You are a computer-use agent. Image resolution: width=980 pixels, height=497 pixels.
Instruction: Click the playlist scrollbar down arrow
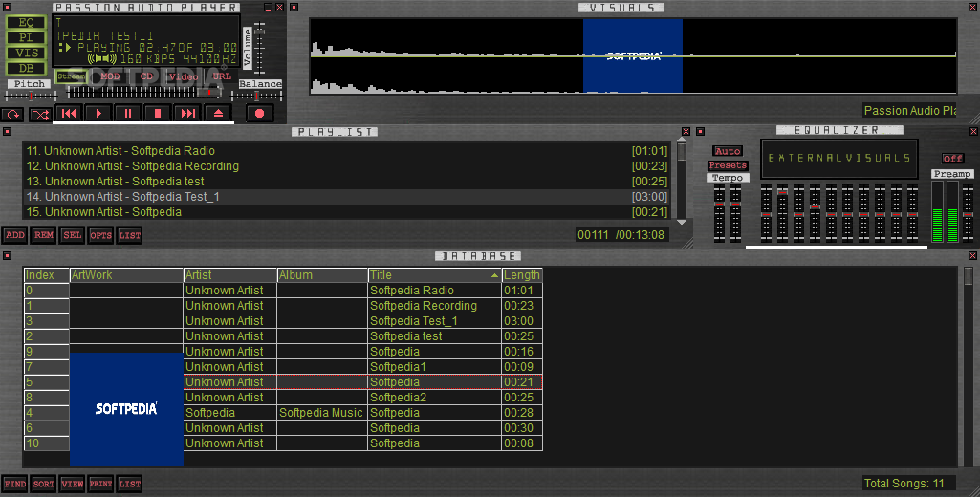(682, 222)
